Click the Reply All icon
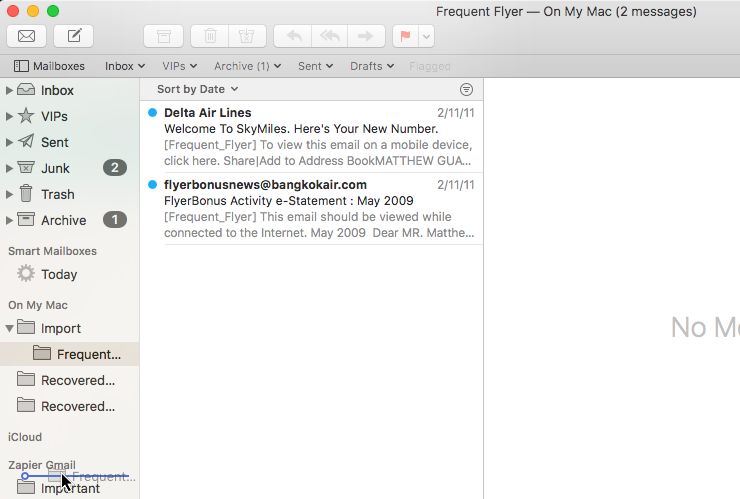Image resolution: width=740 pixels, height=499 pixels. 329,36
